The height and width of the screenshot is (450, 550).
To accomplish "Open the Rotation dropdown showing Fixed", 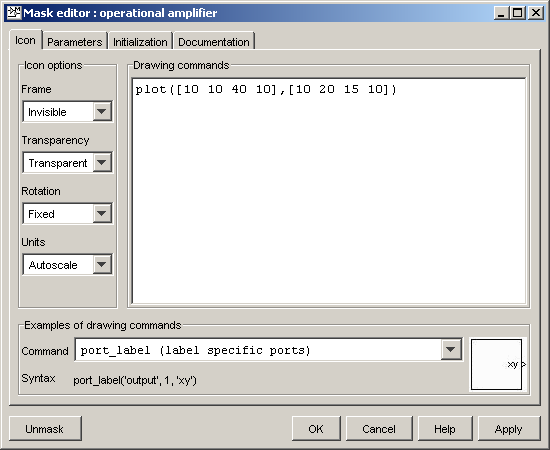I will pyautogui.click(x=67, y=213).
